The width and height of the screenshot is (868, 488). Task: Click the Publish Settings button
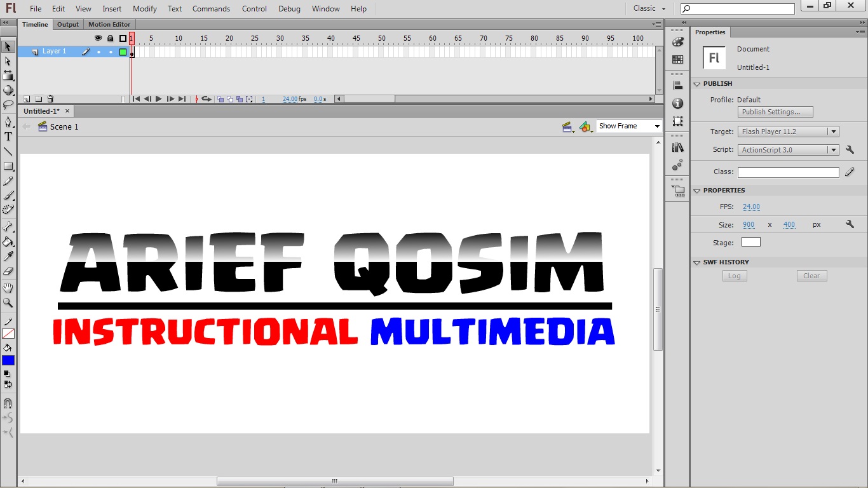coord(775,112)
